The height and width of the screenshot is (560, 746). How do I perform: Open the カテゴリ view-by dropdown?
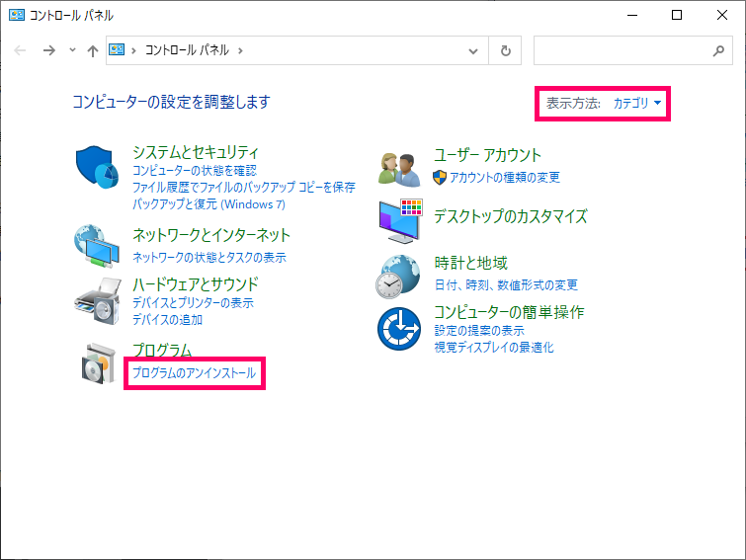637,103
